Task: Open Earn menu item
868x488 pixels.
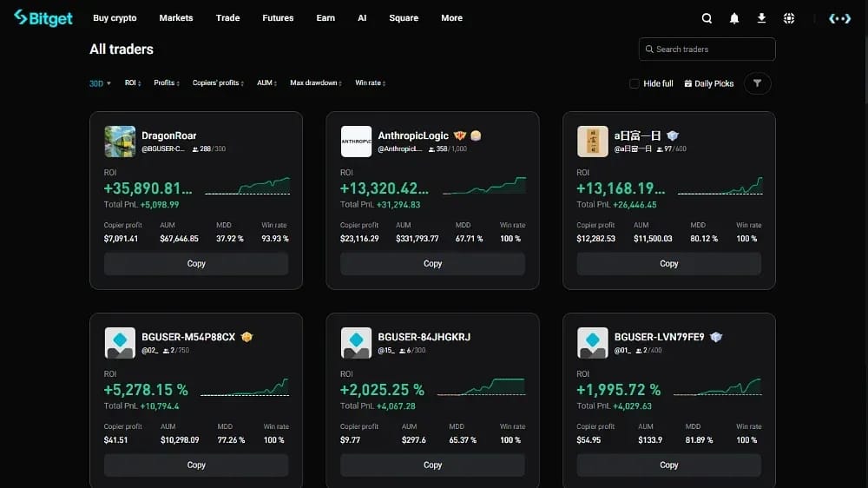Action: point(325,17)
